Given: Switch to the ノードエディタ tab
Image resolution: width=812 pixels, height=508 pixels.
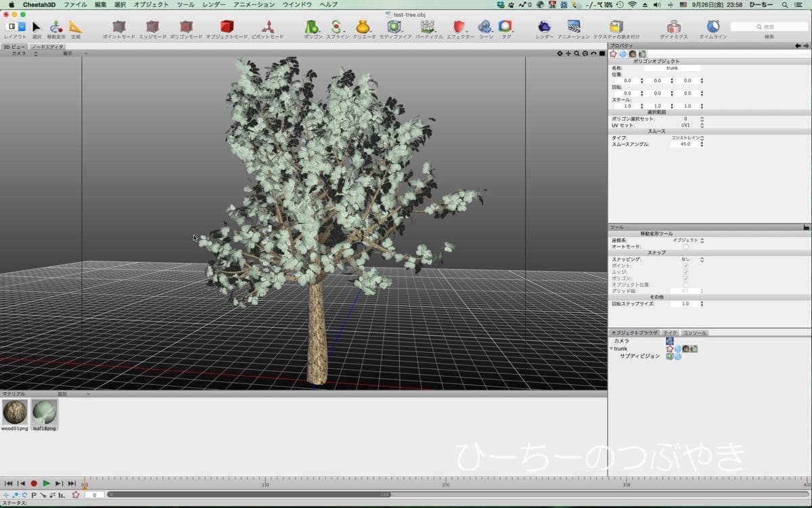Looking at the screenshot, I should click(47, 47).
